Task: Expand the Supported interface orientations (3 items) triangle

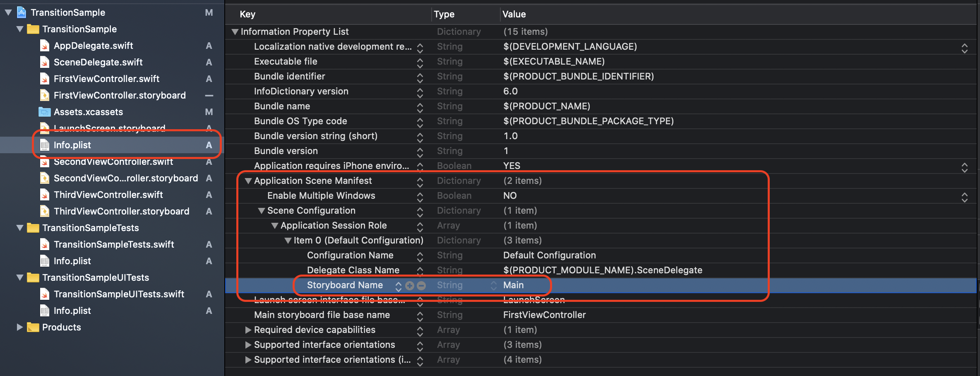Action: [x=248, y=345]
